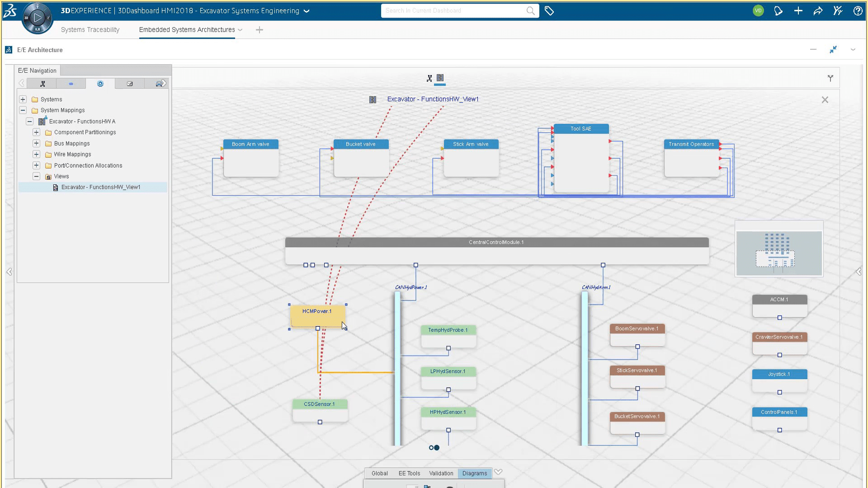The width and height of the screenshot is (868, 488).
Task: Select the HCMPower.1 block
Action: click(x=317, y=316)
